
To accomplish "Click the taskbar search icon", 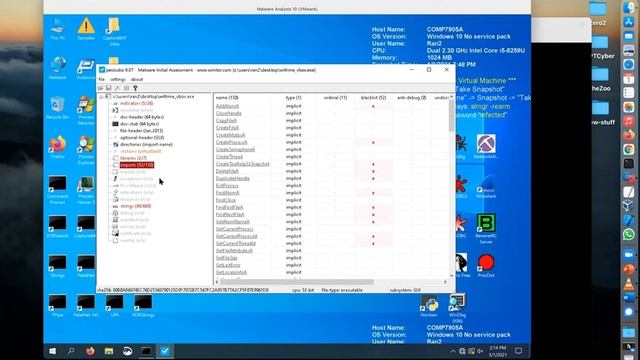I will [x=71, y=351].
